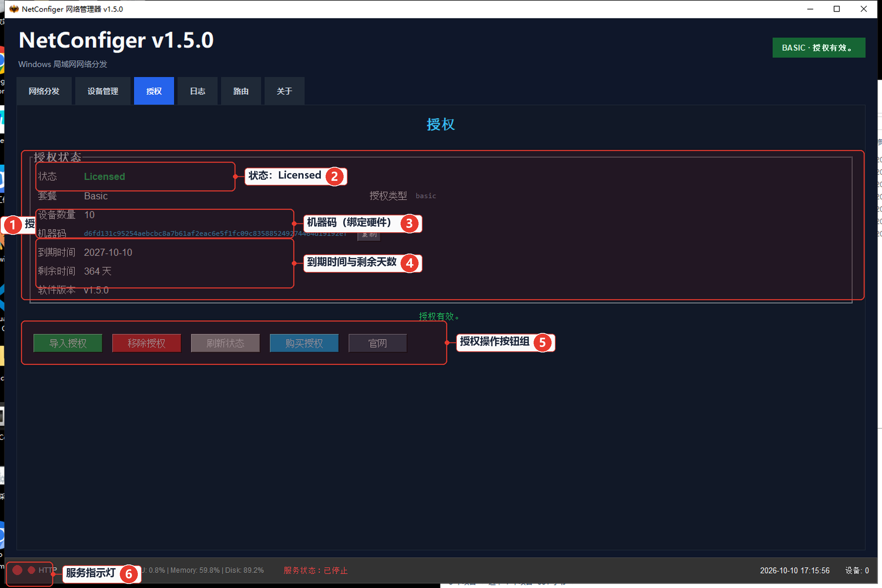Open the 官网 button

coord(378,343)
